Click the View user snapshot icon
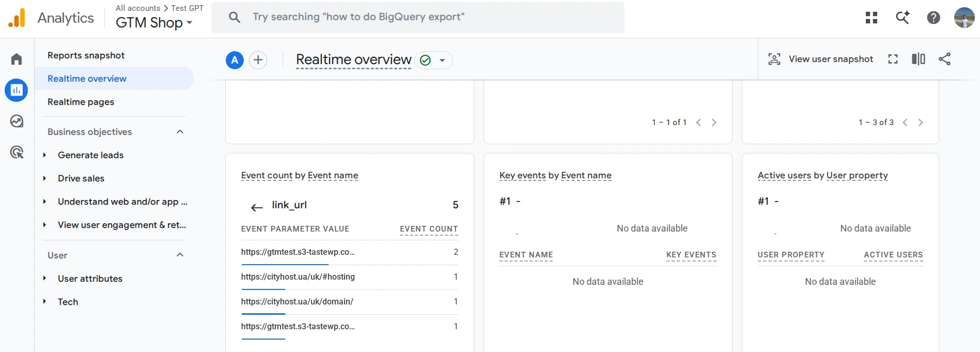 click(x=774, y=59)
